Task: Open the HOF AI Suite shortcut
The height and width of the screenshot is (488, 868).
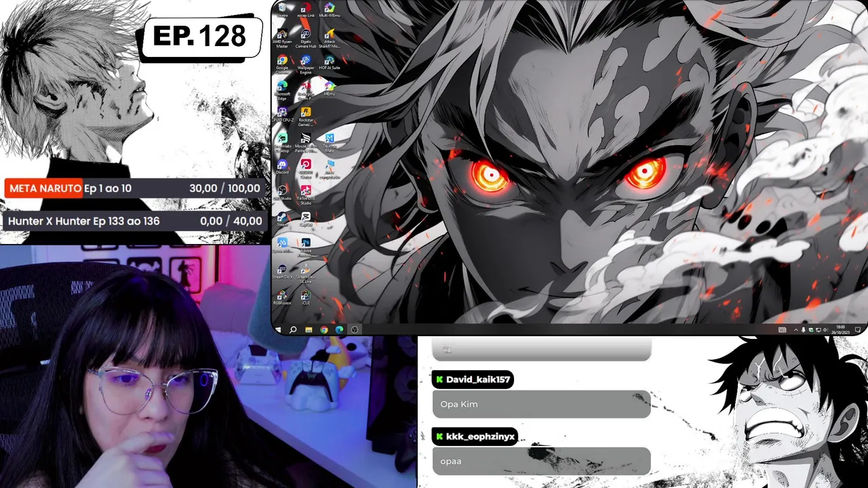Action: point(329,63)
